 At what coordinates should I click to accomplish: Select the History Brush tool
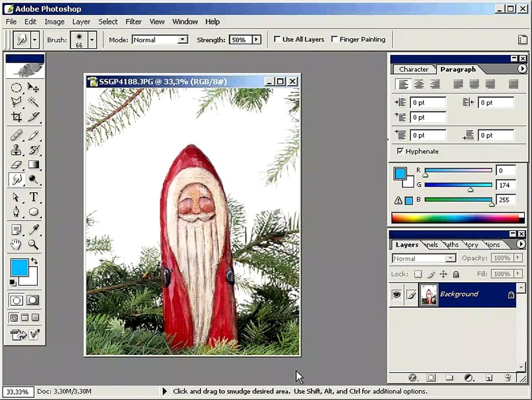[x=33, y=150]
